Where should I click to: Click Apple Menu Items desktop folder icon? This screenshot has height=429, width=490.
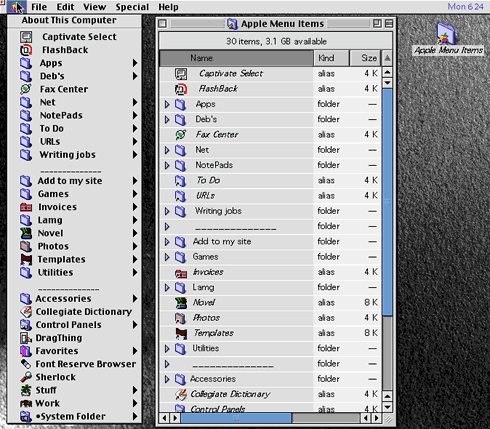tap(446, 33)
